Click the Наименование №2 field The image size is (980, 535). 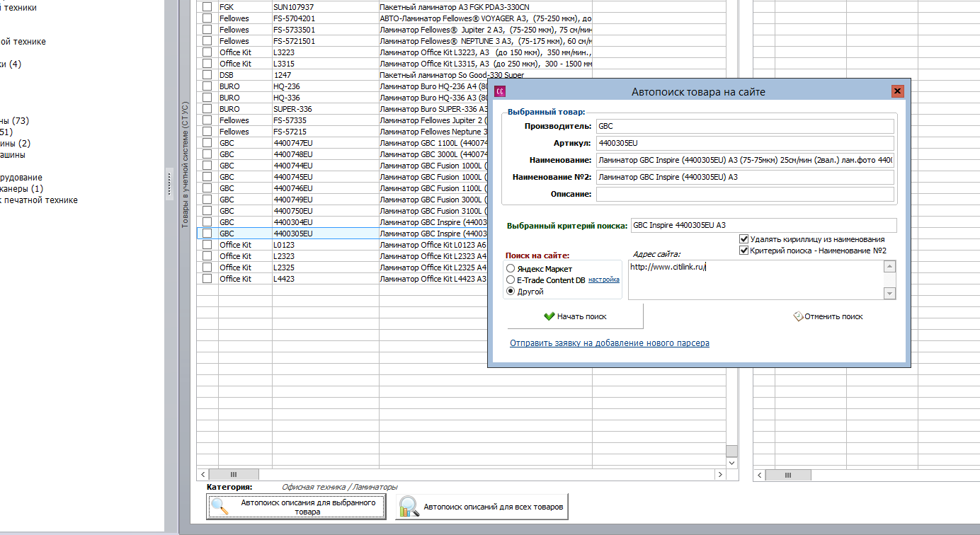coord(745,177)
